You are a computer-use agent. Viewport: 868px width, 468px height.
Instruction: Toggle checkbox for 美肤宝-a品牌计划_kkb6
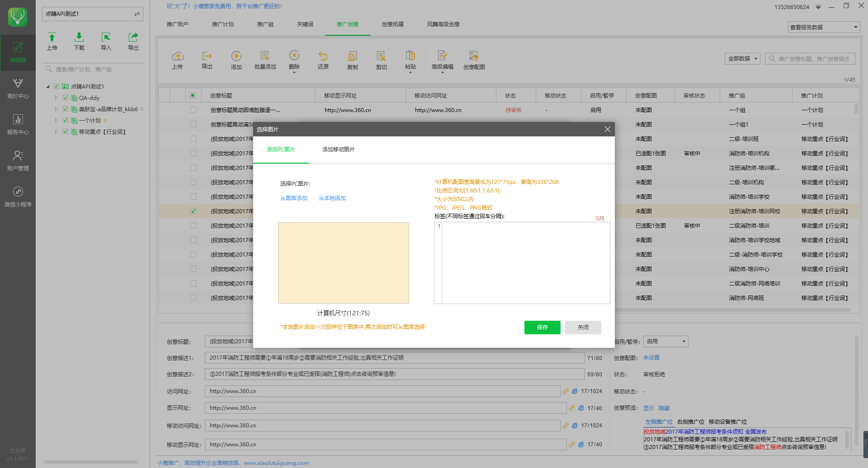pyautogui.click(x=66, y=109)
